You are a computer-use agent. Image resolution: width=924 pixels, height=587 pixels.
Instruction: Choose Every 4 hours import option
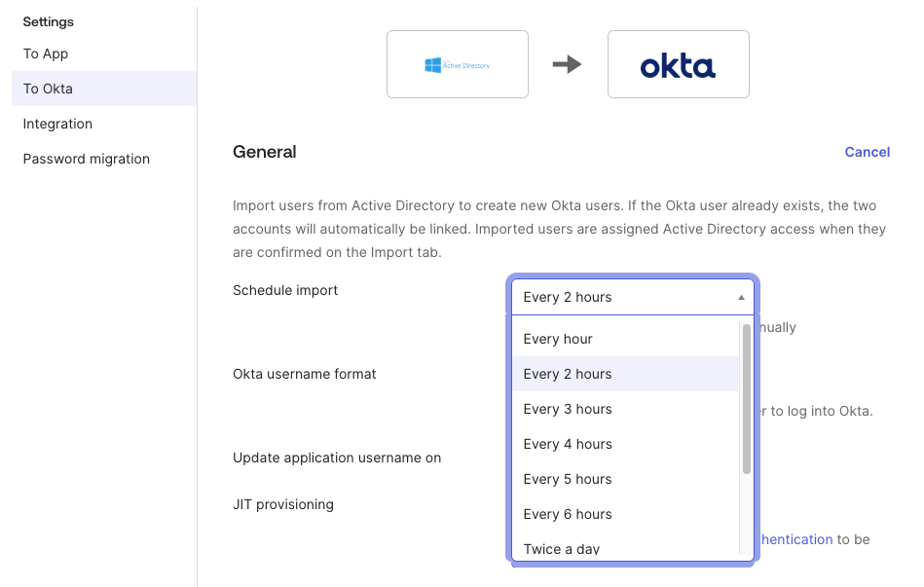point(625,444)
